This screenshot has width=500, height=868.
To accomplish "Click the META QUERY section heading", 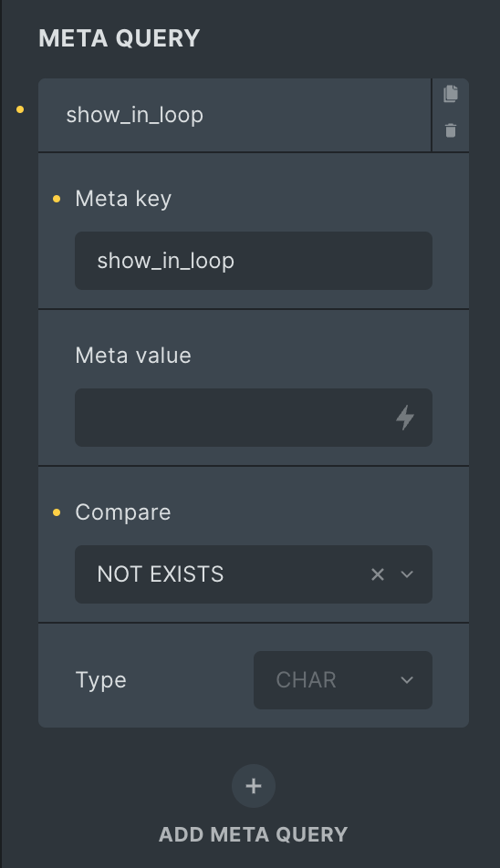I will pyautogui.click(x=119, y=38).
